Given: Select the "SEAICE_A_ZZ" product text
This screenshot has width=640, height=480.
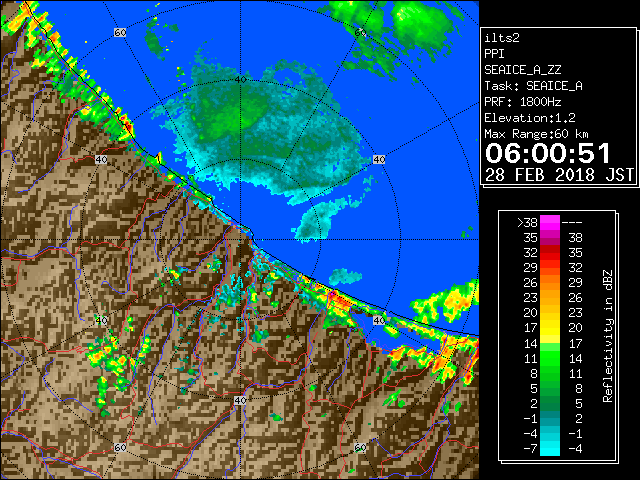Looking at the screenshot, I should click(522, 70).
